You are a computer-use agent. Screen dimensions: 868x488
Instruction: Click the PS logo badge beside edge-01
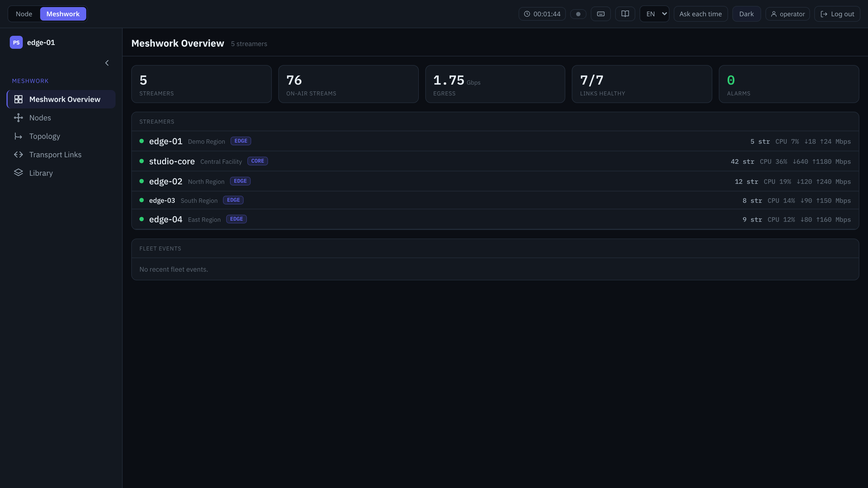16,43
